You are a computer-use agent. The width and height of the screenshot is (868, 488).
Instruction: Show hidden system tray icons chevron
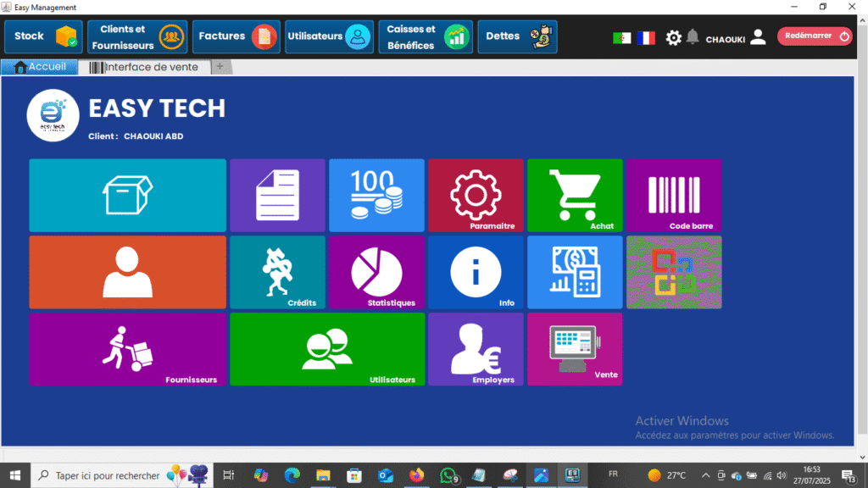point(704,475)
